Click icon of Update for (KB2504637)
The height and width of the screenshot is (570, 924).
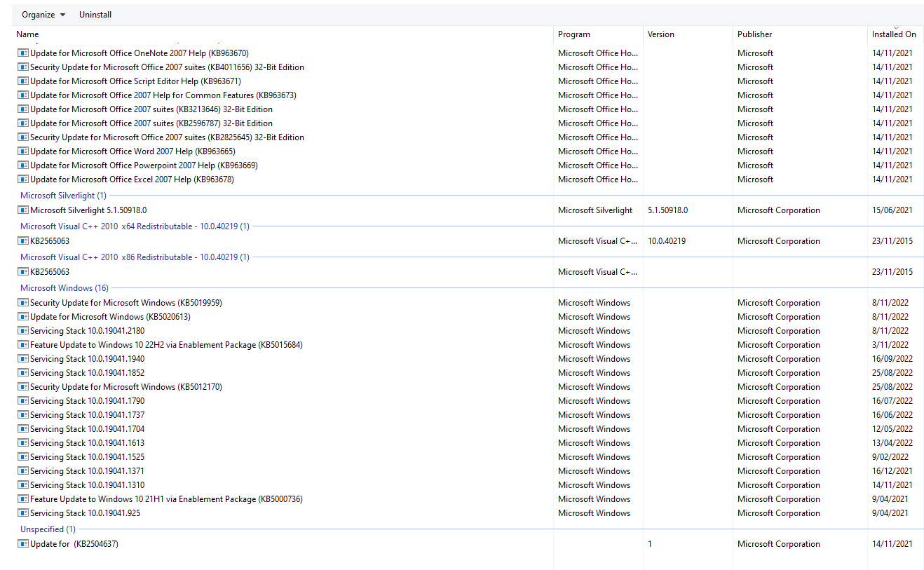pyautogui.click(x=23, y=544)
